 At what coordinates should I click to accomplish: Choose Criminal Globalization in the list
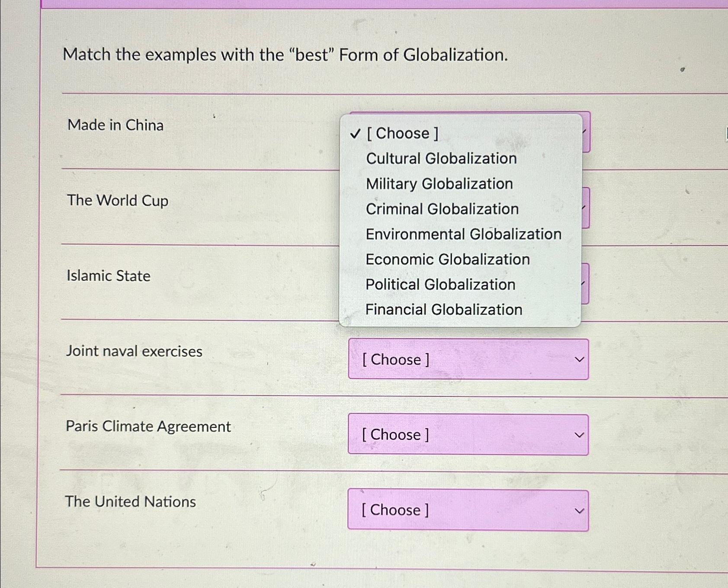tap(442, 209)
